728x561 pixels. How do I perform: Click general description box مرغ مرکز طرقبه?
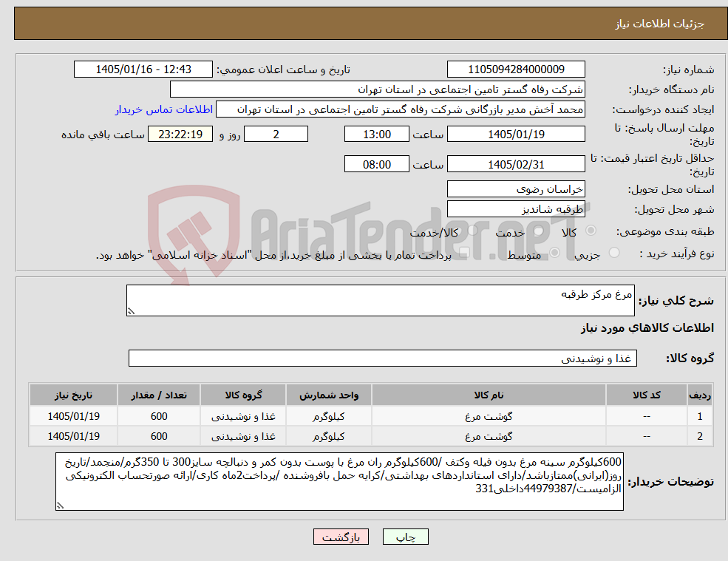coord(380,301)
